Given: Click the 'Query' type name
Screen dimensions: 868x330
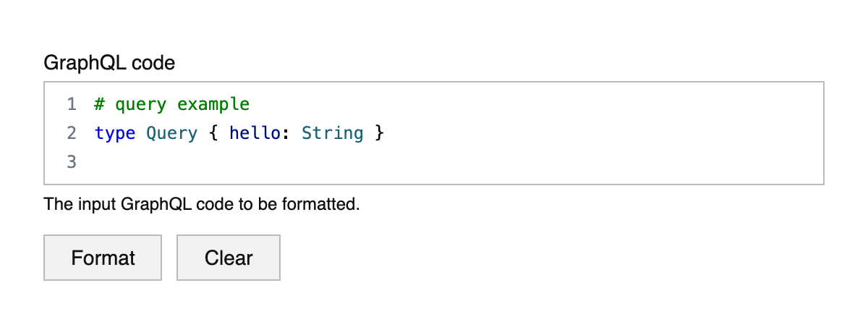Looking at the screenshot, I should point(171,133).
